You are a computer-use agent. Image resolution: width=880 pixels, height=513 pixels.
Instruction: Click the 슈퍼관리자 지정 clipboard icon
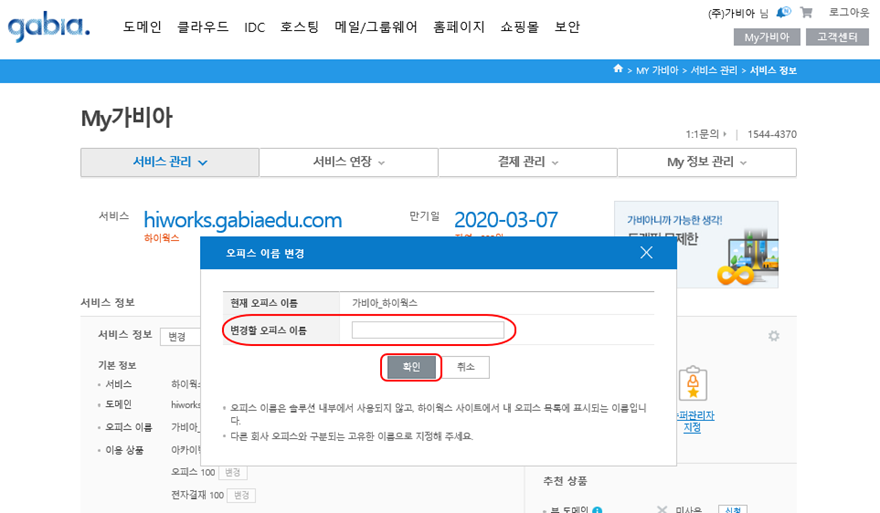click(x=693, y=383)
